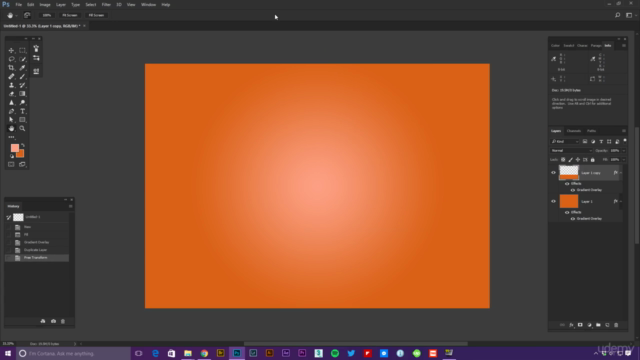Toggle lock image pixels brush icon
The image size is (640, 360).
point(570,160)
